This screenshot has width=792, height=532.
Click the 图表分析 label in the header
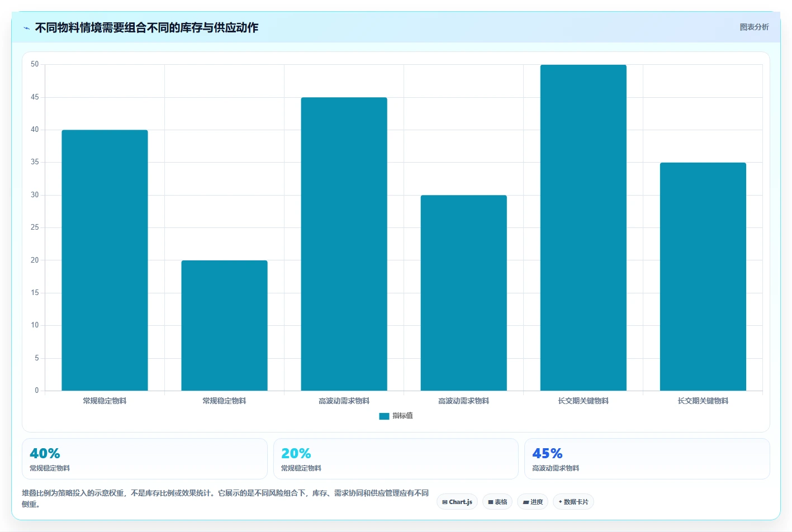pyautogui.click(x=754, y=27)
